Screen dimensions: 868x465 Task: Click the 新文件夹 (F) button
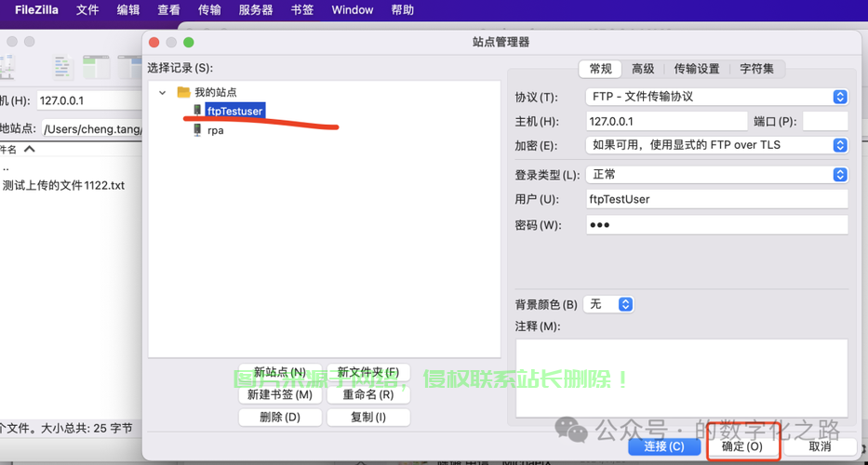(368, 372)
